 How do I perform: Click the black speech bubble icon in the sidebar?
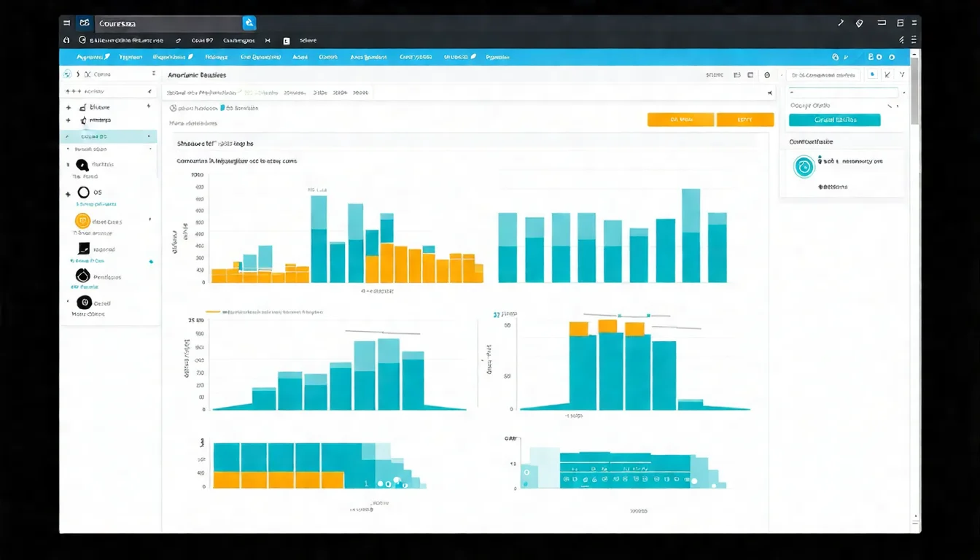82,166
